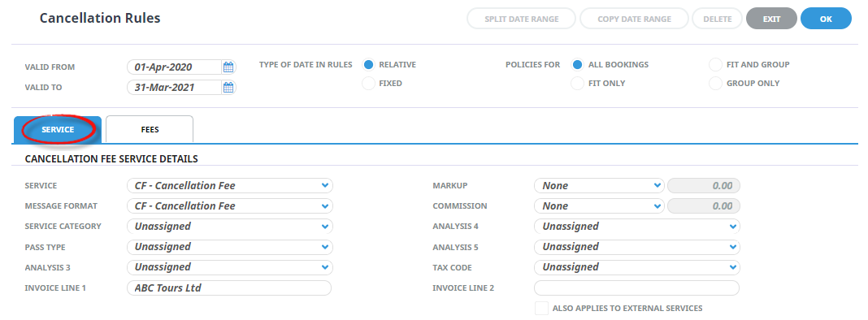Expand the Pass Type dropdown
This screenshot has height=320, width=868.
click(x=230, y=247)
